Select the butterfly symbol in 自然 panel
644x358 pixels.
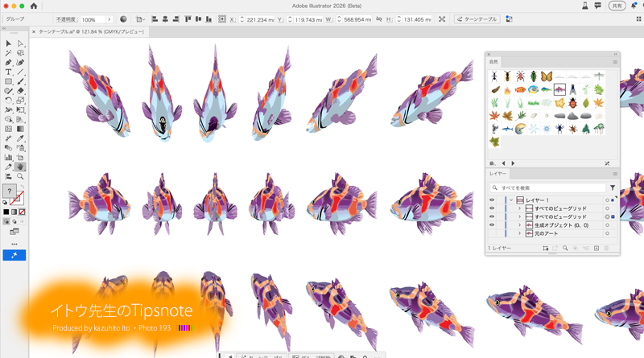546,76
